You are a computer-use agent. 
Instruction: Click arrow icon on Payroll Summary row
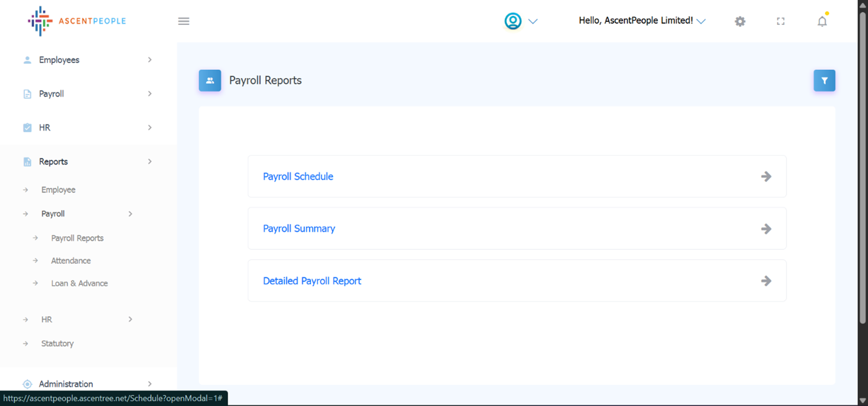(766, 229)
